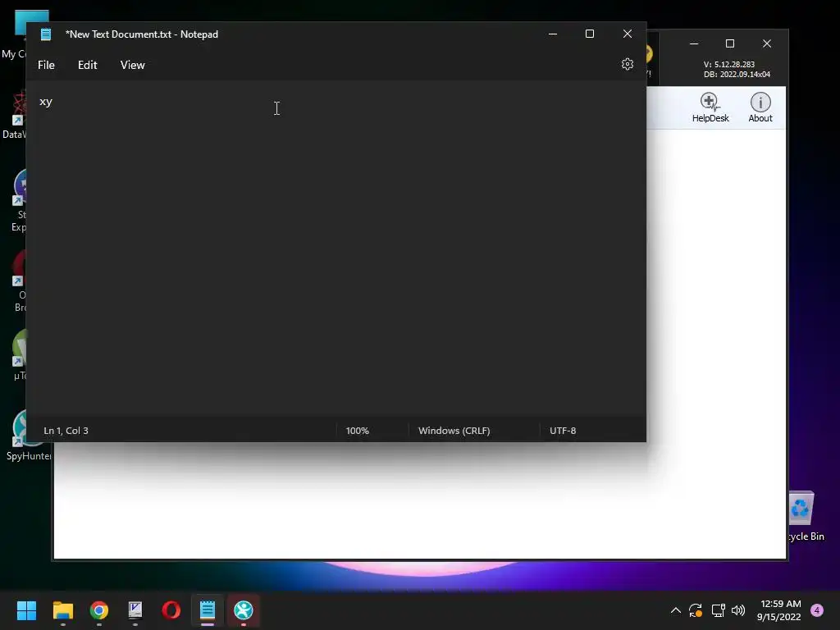Launch Google Chrome from the taskbar

click(99, 610)
